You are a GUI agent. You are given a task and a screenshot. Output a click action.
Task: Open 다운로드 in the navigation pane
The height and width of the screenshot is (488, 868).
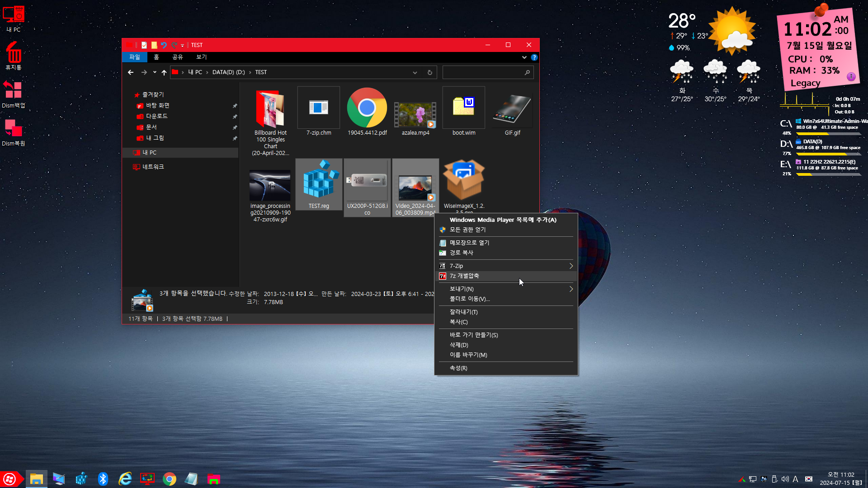pos(156,116)
